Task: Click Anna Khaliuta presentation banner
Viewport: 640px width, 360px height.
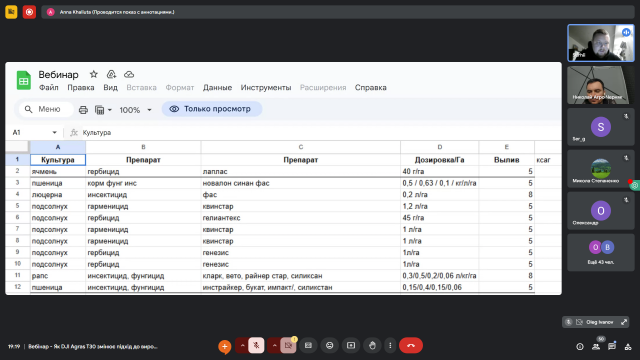Action: pyautogui.click(x=338, y=12)
